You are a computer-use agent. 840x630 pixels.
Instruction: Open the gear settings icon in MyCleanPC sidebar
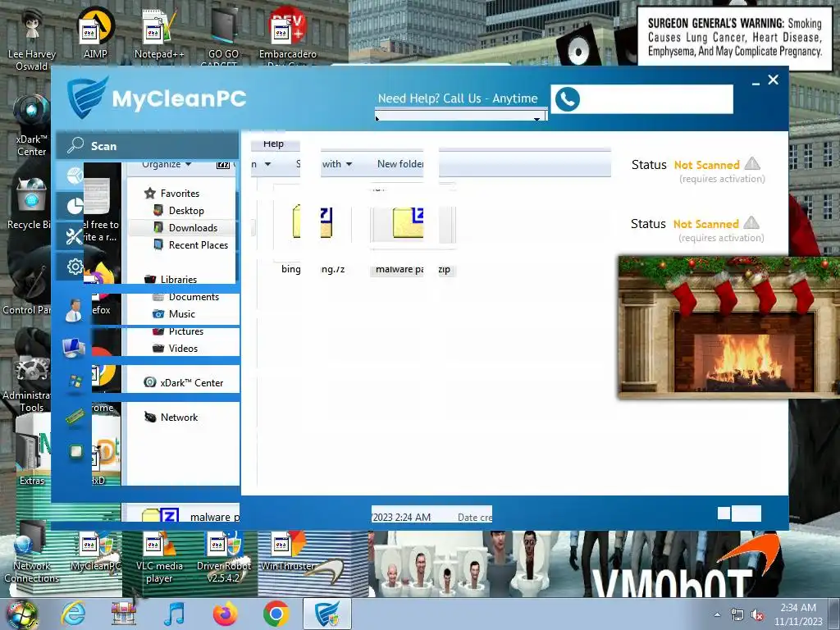click(74, 267)
